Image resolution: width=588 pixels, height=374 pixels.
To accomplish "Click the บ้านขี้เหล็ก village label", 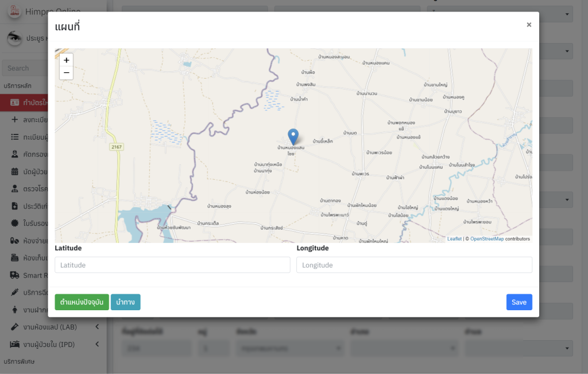I will point(323,141).
